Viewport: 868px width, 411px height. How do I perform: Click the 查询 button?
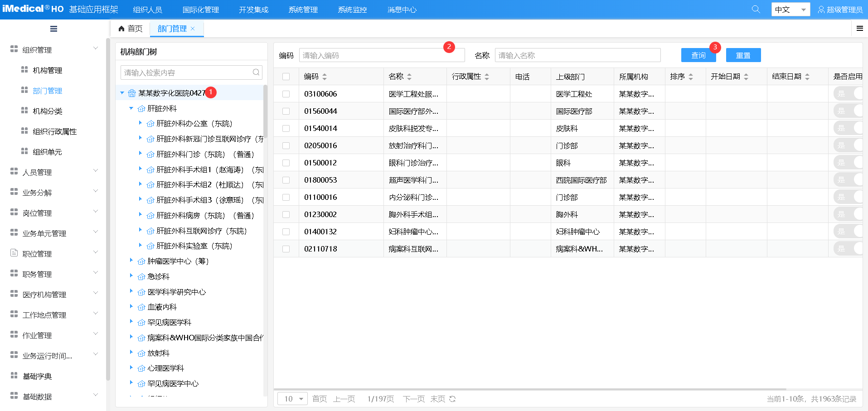pos(698,55)
